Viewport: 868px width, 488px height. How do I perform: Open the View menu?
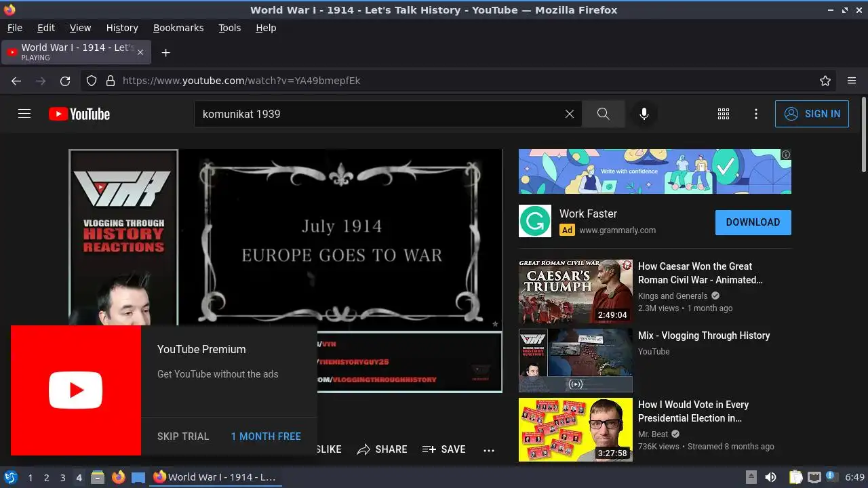tap(80, 28)
